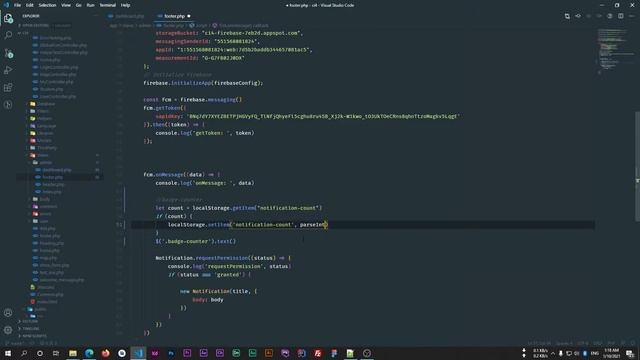Close footer.php tab via unsaved dot
Screen dimensions: 640x360
tap(189, 16)
